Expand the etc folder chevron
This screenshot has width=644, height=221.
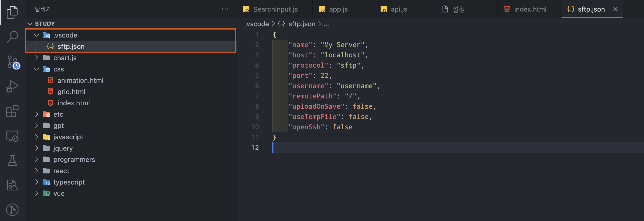(36, 114)
